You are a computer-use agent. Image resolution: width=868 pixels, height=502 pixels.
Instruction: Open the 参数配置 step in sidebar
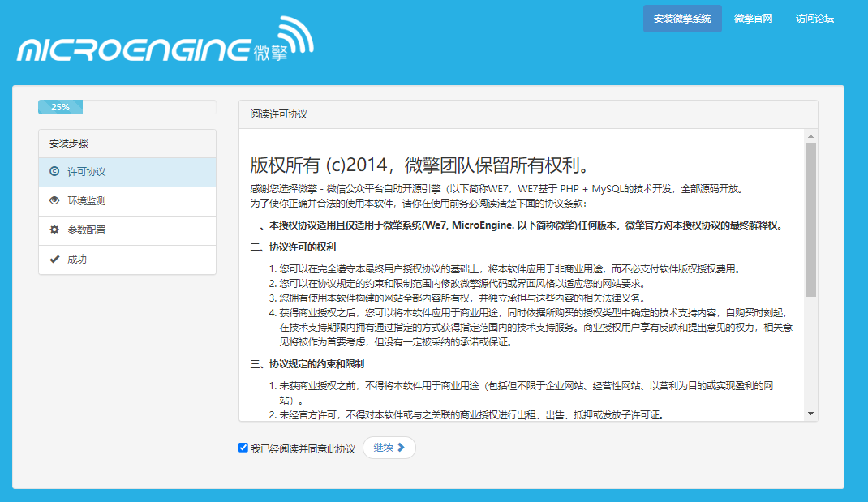pos(87,230)
